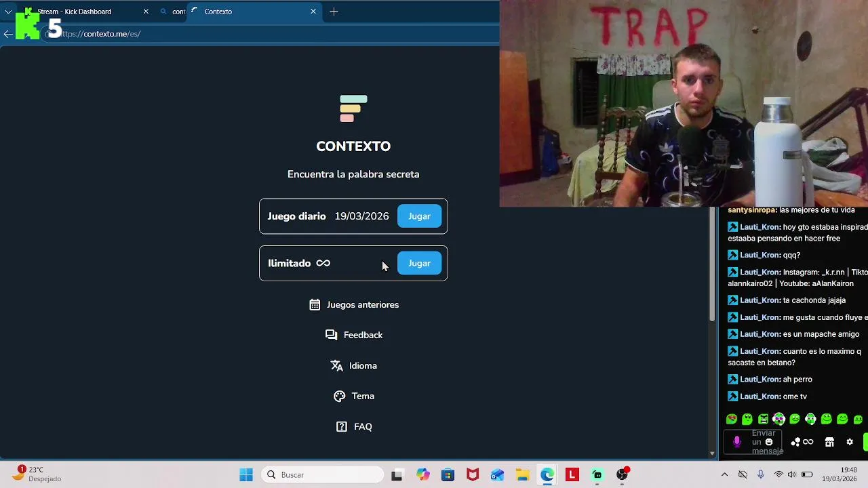The image size is (868, 488).
Task: Open Wi-Fi network tray icon
Action: 778,475
